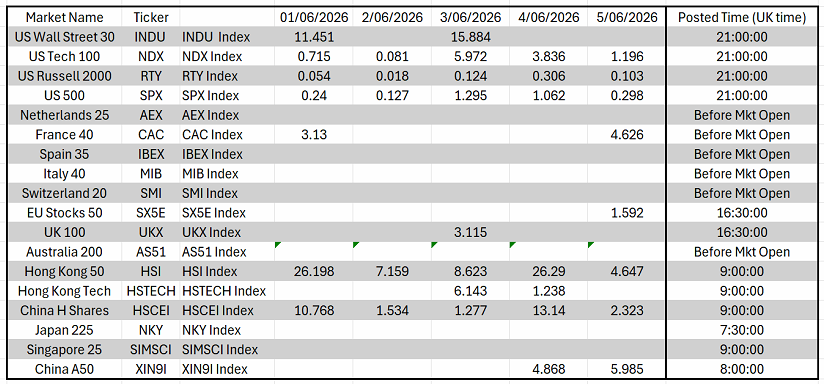Viewport: 824px width, 384px height.
Task: Click the HSCEI value 10.768
Action: (314, 310)
